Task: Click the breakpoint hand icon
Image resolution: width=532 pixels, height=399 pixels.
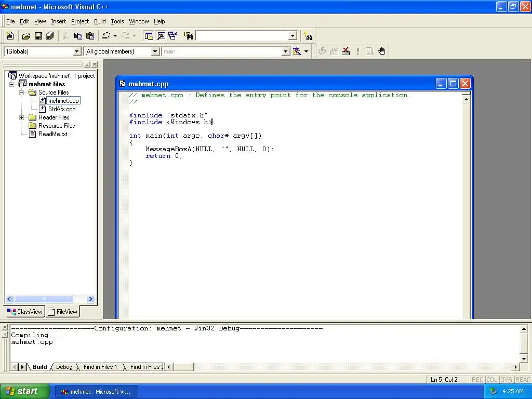Action: coord(382,51)
